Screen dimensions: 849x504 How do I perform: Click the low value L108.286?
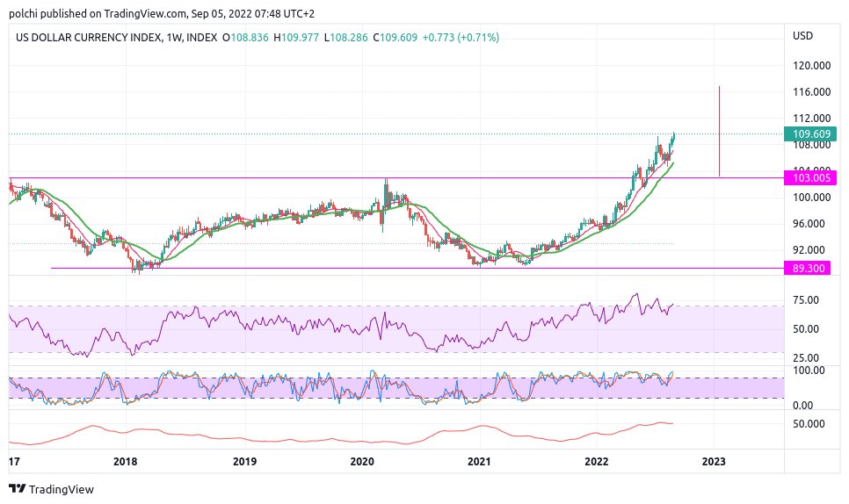tap(346, 37)
